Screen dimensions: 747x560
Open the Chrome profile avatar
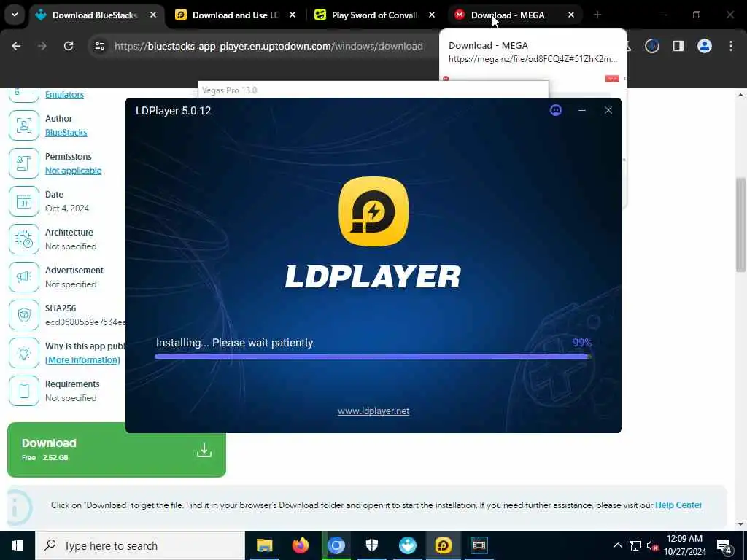pyautogui.click(x=704, y=46)
